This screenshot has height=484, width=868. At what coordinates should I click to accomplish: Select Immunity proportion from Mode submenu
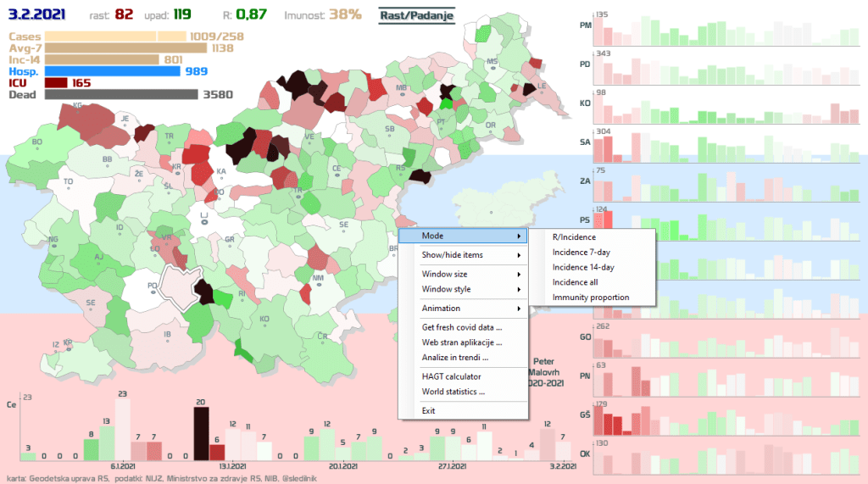591,298
